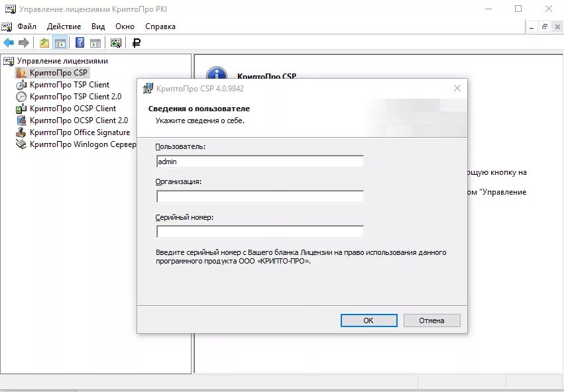Click the TSP Client 2.0 clock icon
Viewport: 564px width, 392px height.
[21, 97]
